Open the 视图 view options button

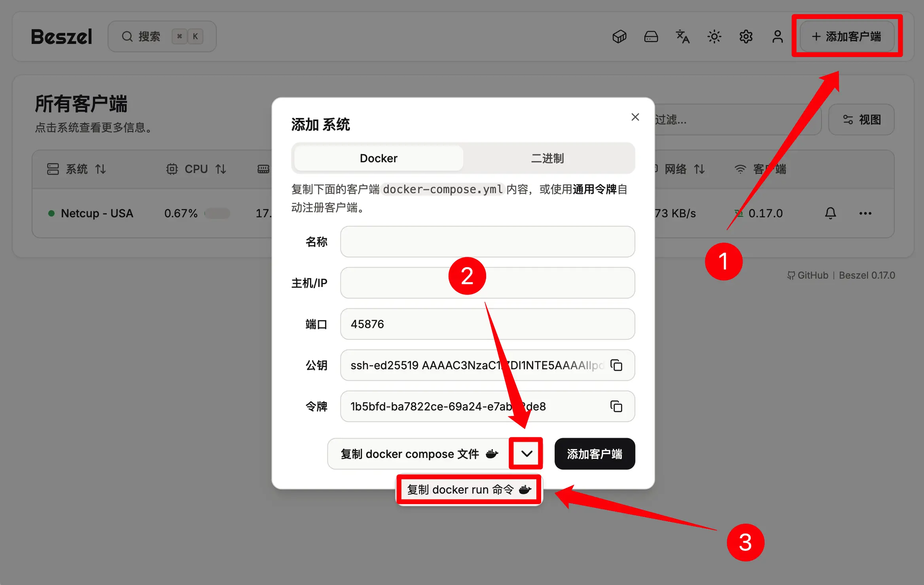pos(862,120)
